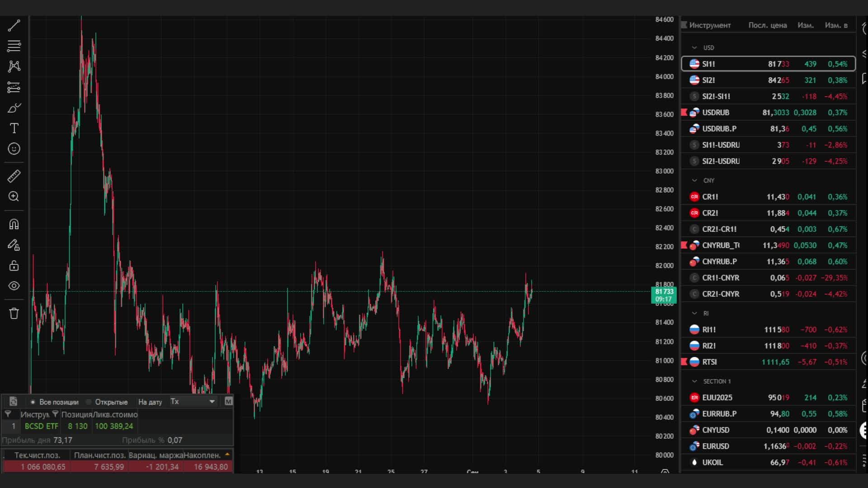
Task: Open the emoji sticker tool
Action: [14, 149]
